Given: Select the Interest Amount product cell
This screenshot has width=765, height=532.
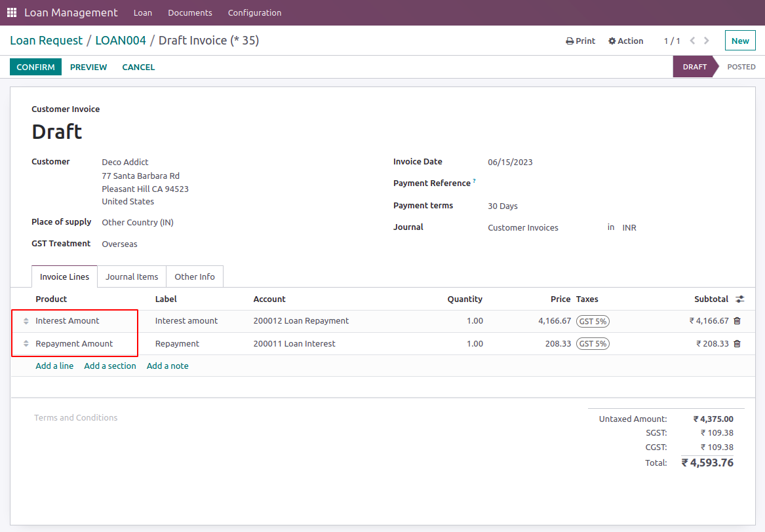Looking at the screenshot, I should pos(68,321).
